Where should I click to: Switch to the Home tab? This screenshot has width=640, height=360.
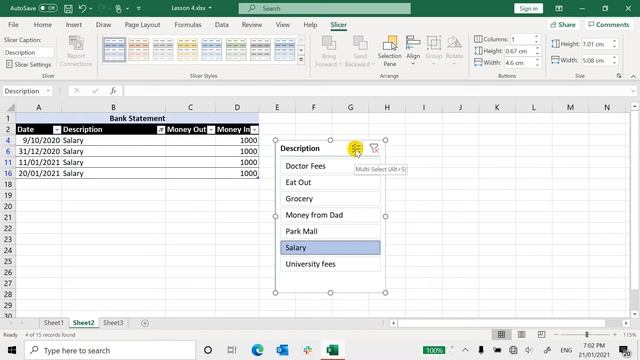click(42, 24)
